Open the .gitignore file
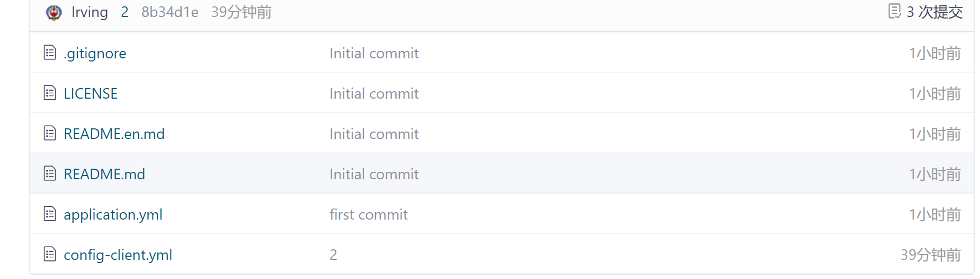The width and height of the screenshot is (980, 279). click(x=95, y=54)
